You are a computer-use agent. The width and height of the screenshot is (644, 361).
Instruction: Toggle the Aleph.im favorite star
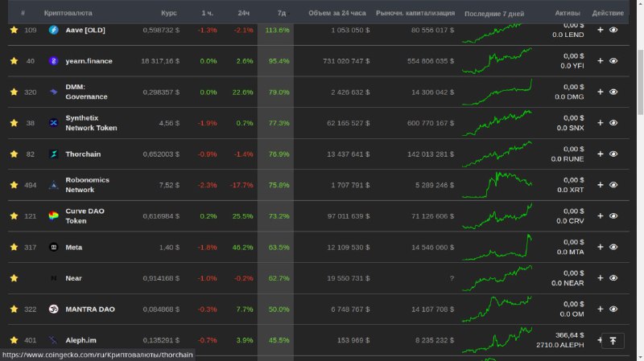14,340
